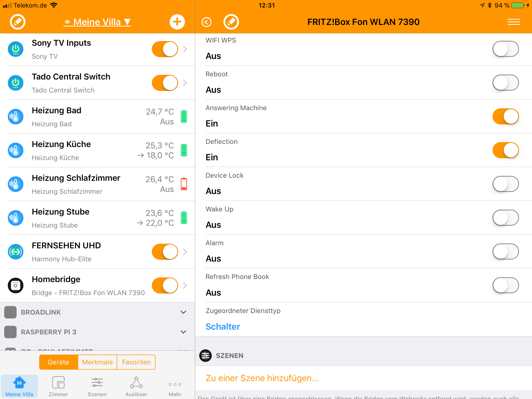The height and width of the screenshot is (399, 532).
Task: Toggle the Sony TV Inputs switch off
Action: [x=165, y=49]
